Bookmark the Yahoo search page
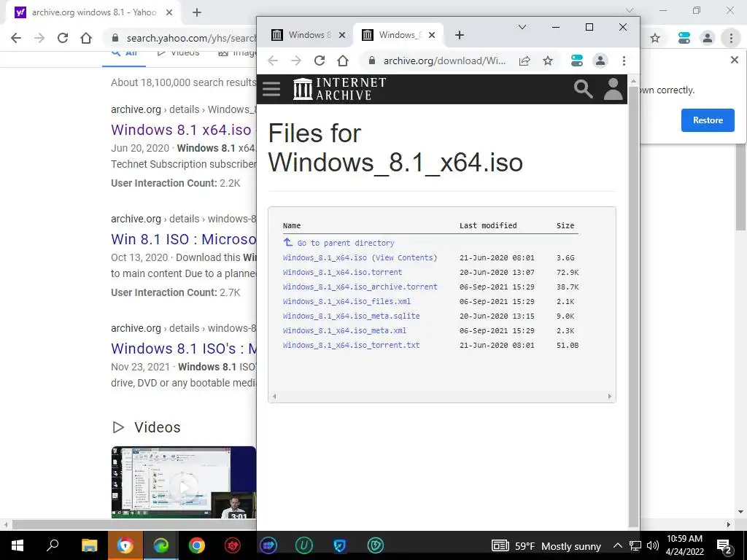Image resolution: width=747 pixels, height=560 pixels. (655, 38)
